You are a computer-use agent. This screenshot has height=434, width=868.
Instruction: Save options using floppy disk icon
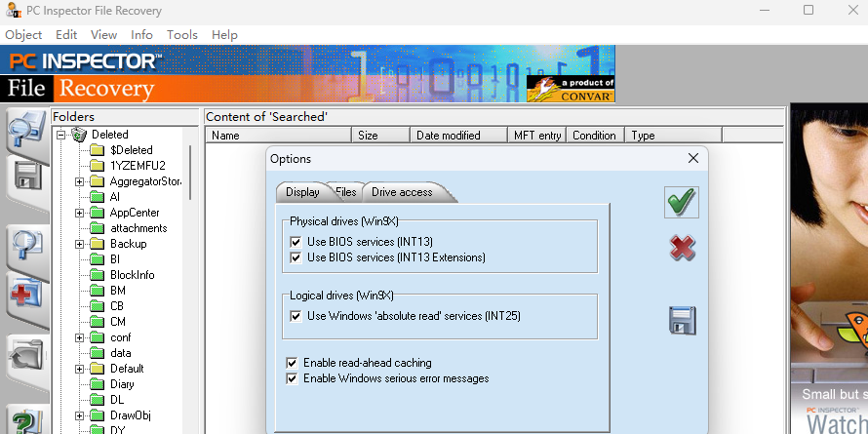pyautogui.click(x=682, y=321)
